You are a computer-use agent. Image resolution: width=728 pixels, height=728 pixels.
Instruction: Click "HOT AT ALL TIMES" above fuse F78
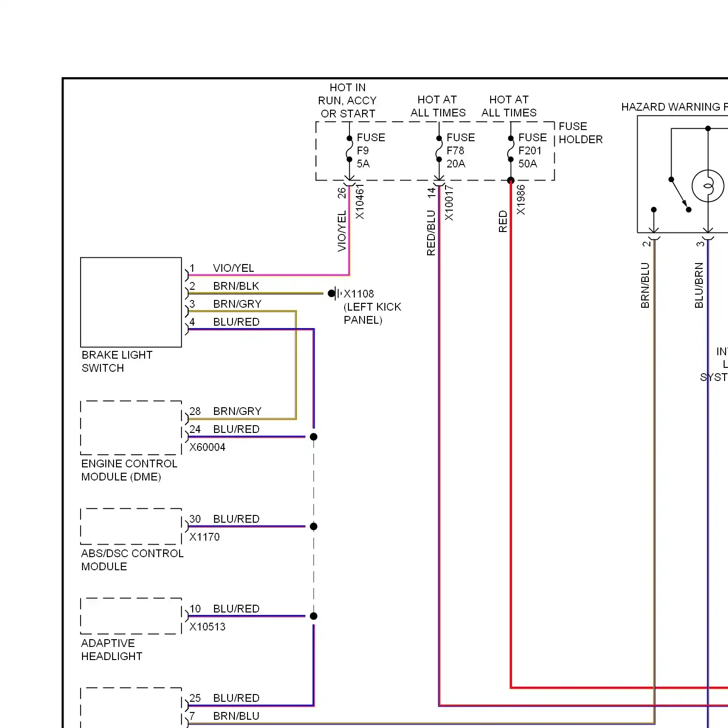pyautogui.click(x=438, y=106)
